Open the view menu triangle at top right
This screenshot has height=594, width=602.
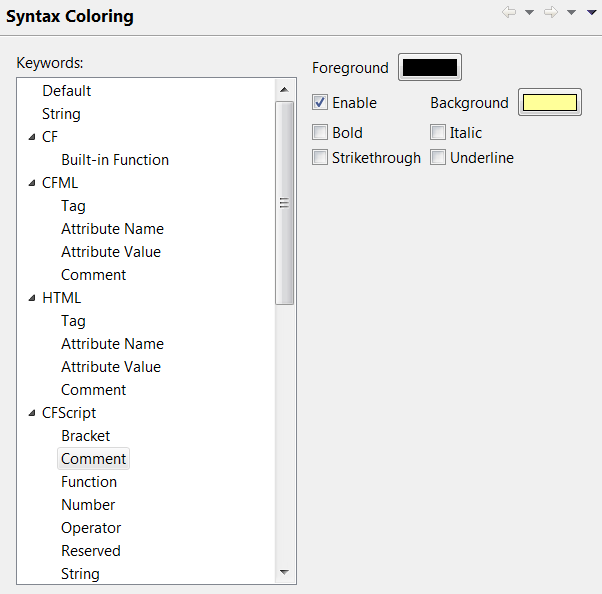pyautogui.click(x=591, y=13)
